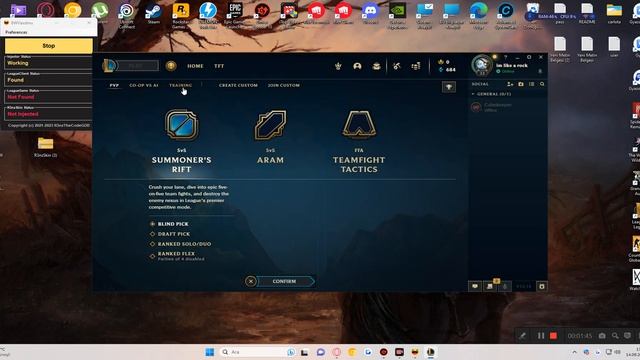Open the Microsoft Edge desktop shortcut
640x360 pixels.
pos(478,15)
